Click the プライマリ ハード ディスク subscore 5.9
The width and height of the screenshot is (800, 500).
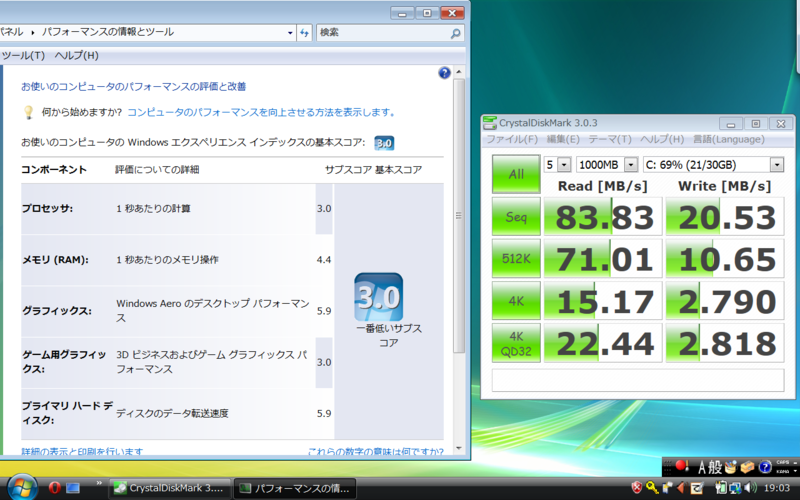click(x=324, y=413)
